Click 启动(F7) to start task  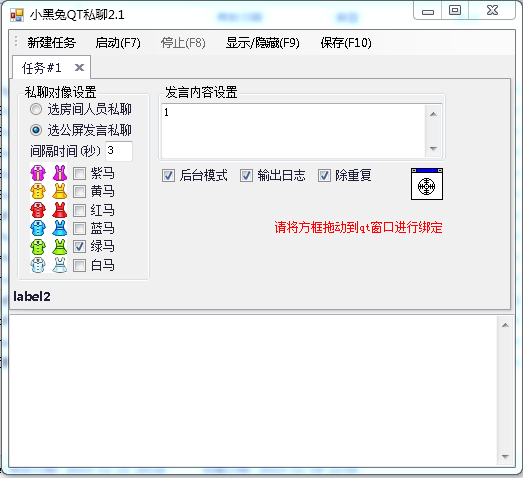118,43
